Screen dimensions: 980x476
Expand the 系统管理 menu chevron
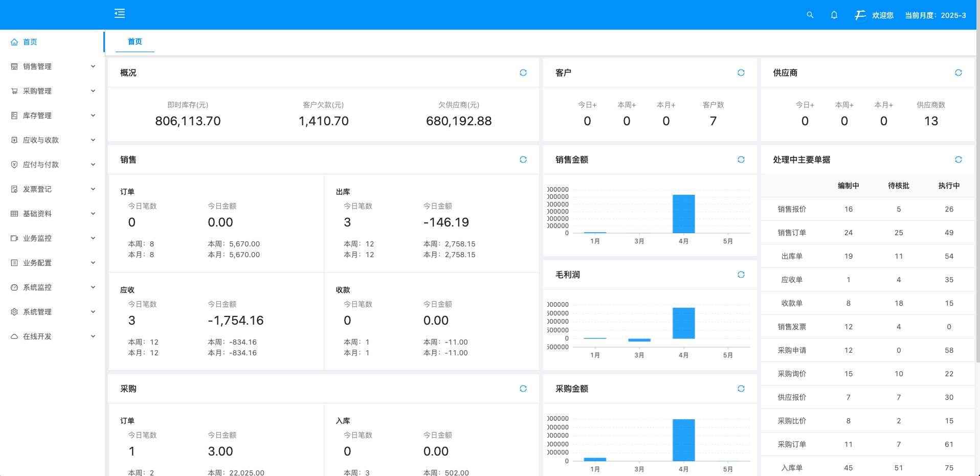(x=93, y=312)
